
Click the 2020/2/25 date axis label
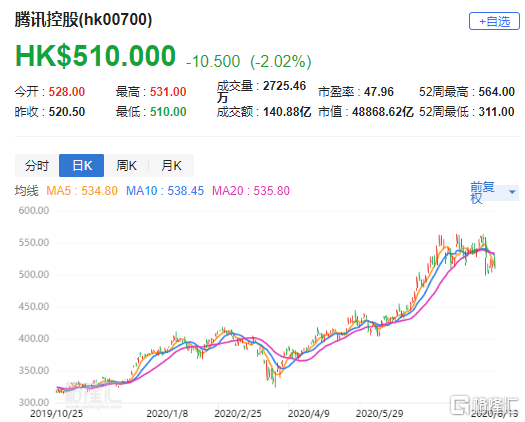(x=238, y=414)
